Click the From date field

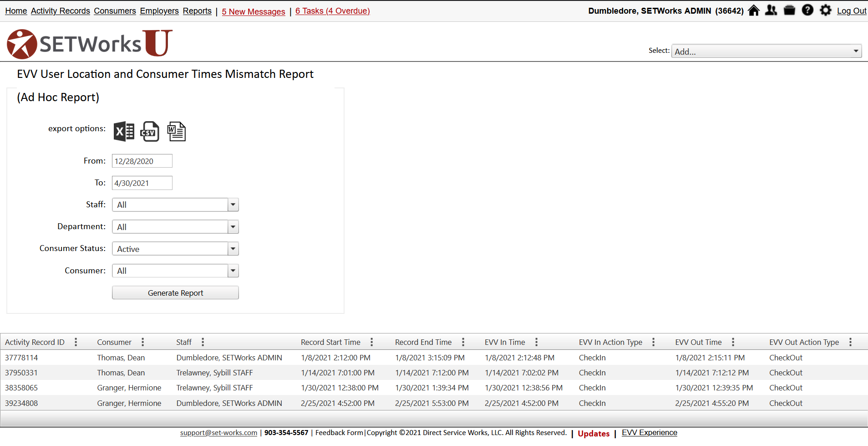point(142,161)
